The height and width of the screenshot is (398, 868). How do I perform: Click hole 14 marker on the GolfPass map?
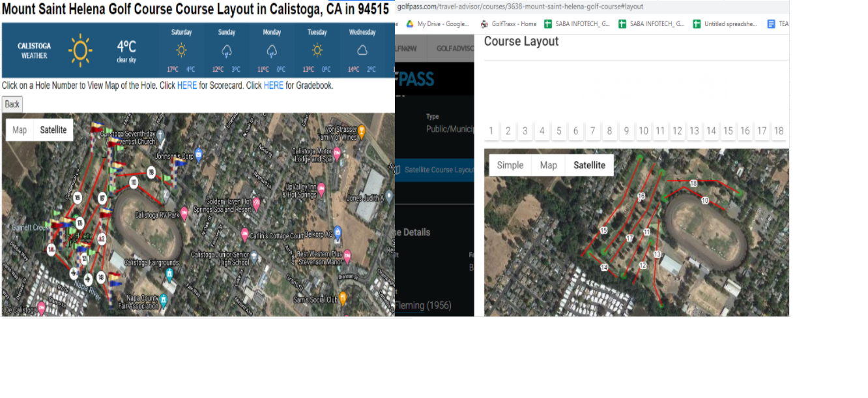(x=604, y=268)
